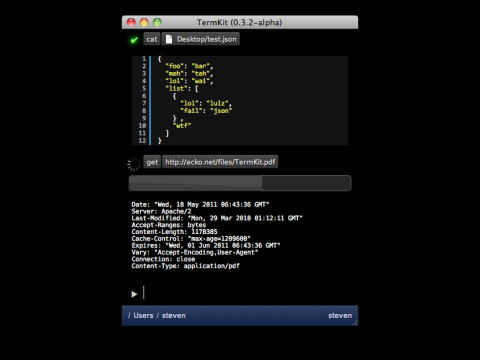Click the Accept-Ranges: bytes line

tap(169, 225)
